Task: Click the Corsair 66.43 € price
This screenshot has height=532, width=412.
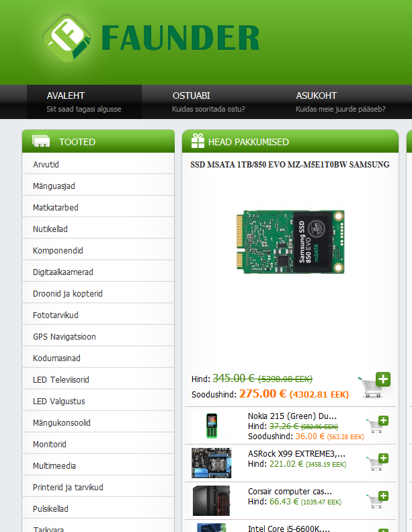Action: click(284, 502)
